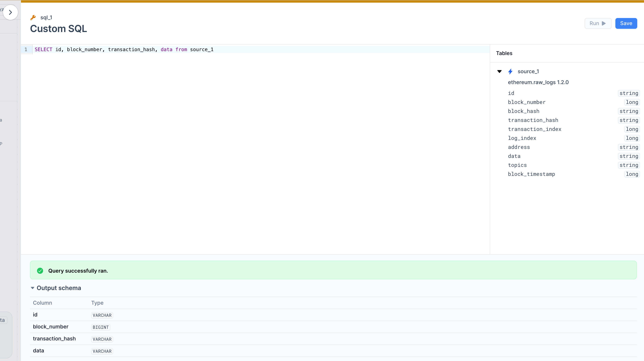
Task: Save the custom SQL transform
Action: point(626,24)
